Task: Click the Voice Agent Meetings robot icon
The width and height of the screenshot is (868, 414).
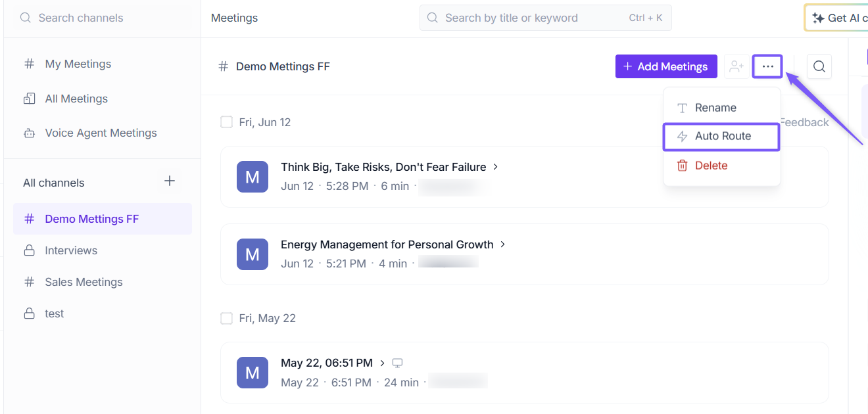Action: pos(29,133)
